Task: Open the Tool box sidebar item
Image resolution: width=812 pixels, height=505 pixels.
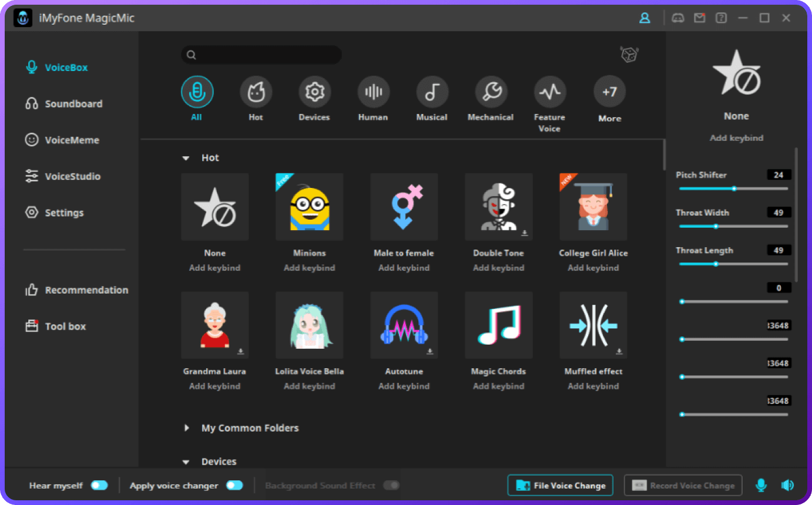Action: click(x=56, y=326)
